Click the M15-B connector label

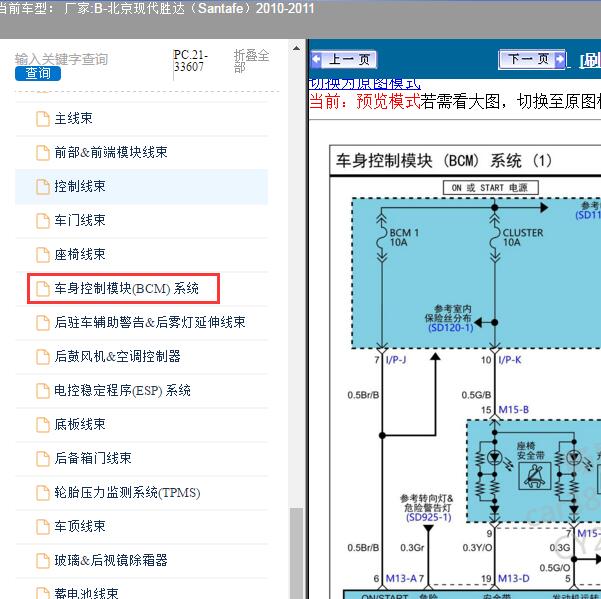[514, 410]
